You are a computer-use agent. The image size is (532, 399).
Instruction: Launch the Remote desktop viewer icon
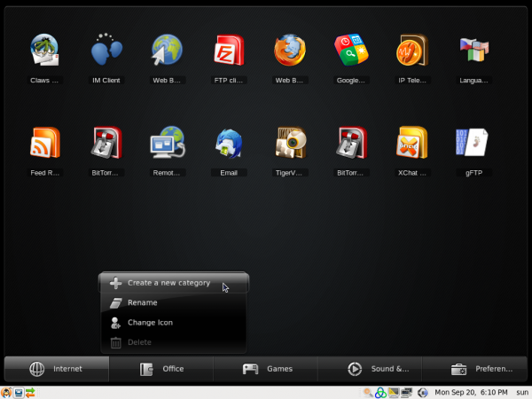168,143
